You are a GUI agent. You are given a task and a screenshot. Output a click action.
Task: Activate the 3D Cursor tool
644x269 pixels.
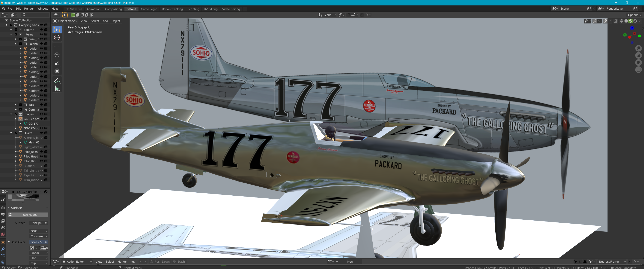tap(57, 38)
